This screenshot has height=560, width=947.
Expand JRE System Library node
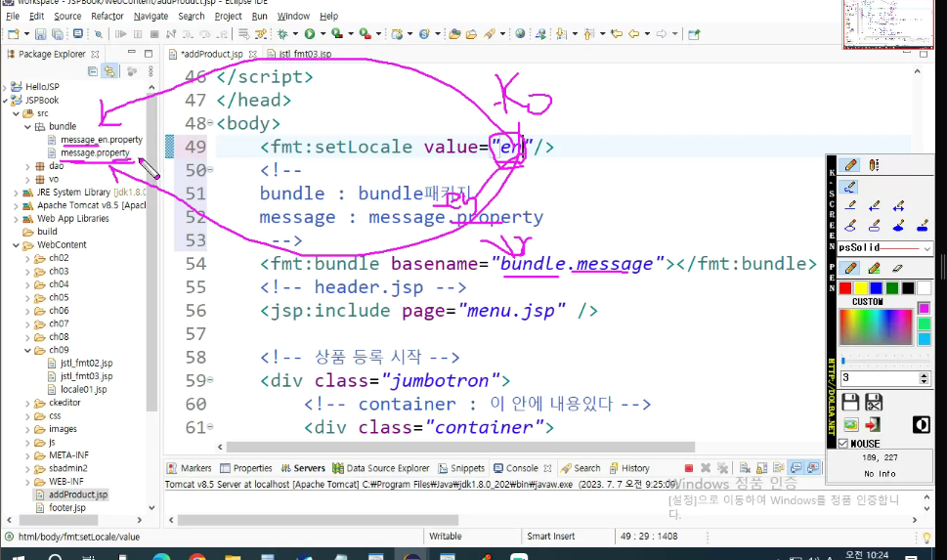click(16, 193)
